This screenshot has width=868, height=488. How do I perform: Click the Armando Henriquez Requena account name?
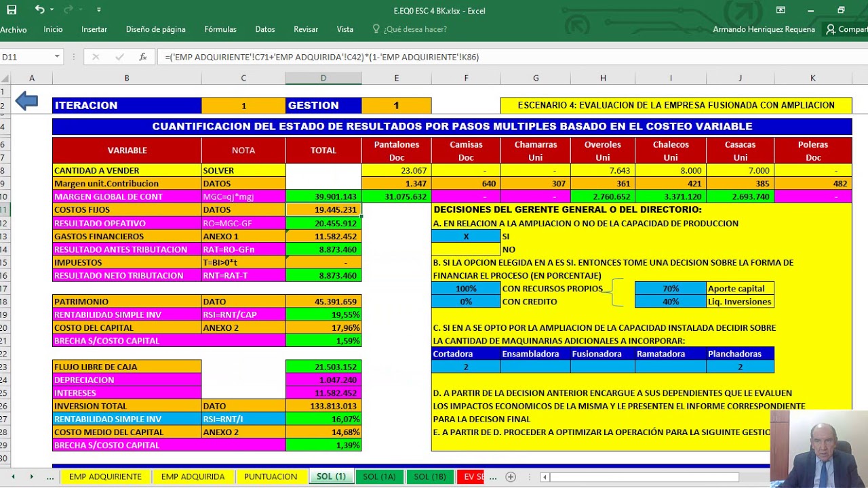point(764,29)
